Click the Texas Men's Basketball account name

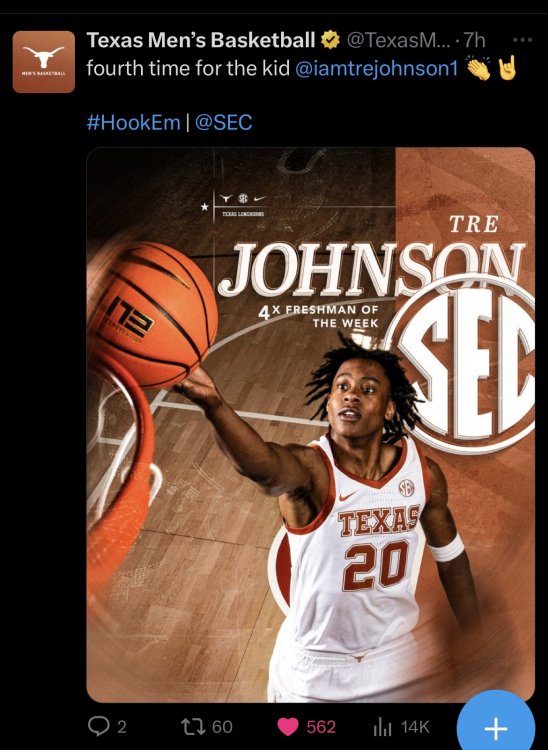pyautogui.click(x=200, y=40)
